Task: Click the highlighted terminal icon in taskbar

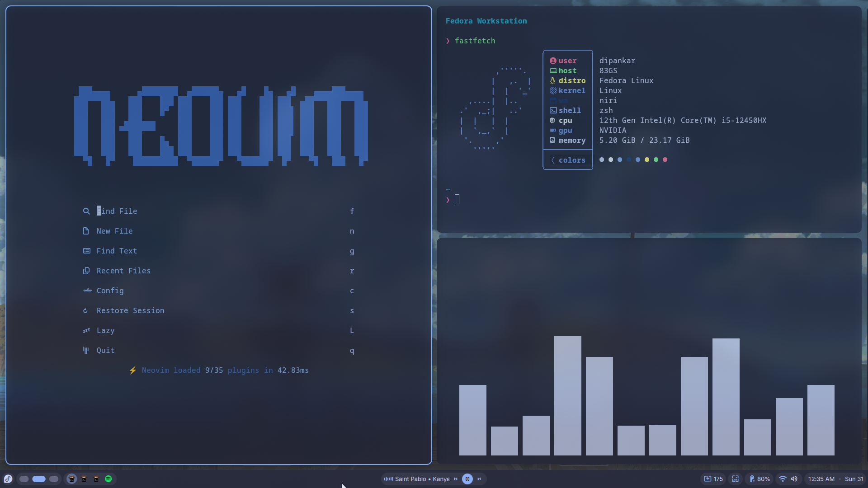Action: [72, 479]
